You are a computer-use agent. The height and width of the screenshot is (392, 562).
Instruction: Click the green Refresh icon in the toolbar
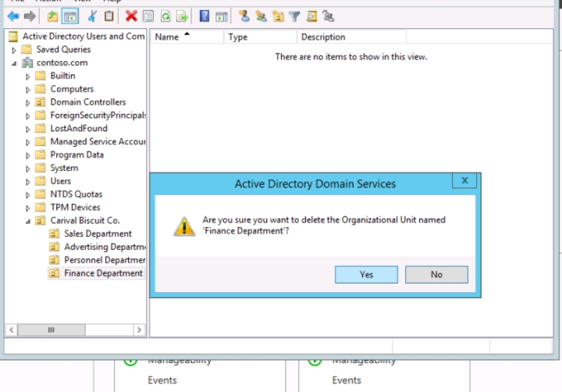click(165, 16)
